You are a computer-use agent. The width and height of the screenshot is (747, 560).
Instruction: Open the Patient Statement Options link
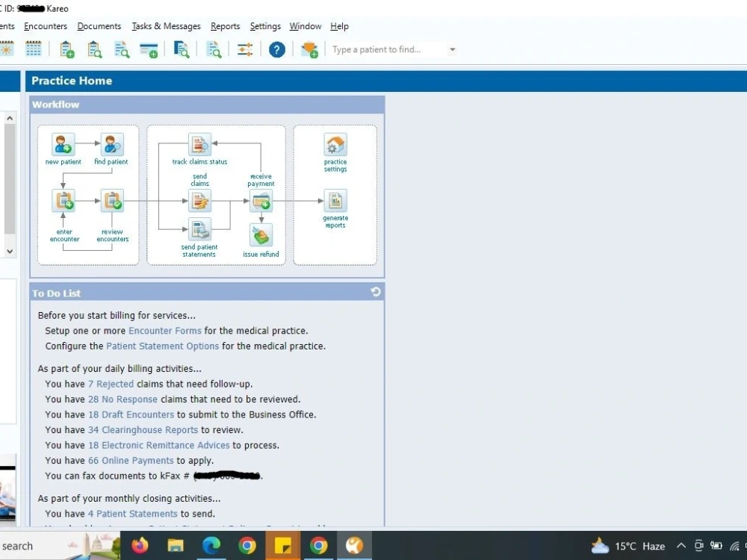(162, 346)
